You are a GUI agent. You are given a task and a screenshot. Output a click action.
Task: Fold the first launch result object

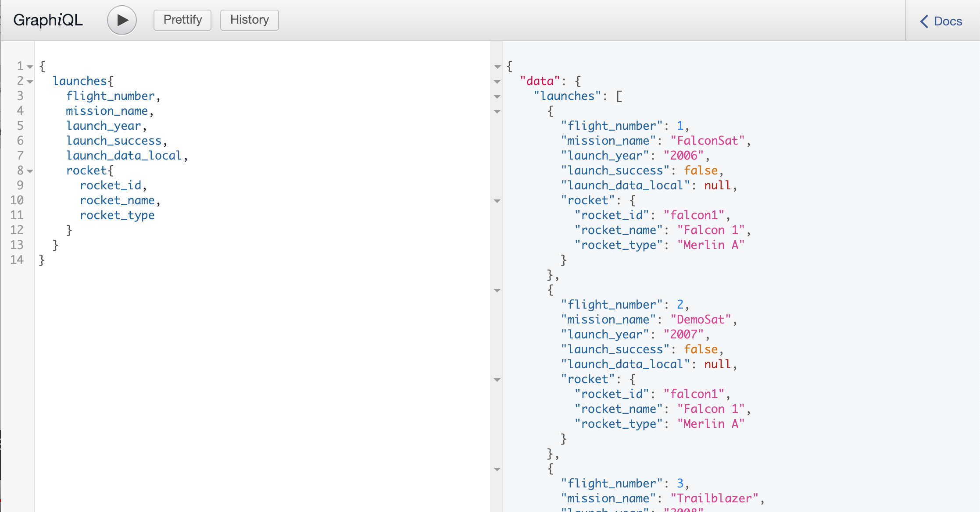(497, 112)
